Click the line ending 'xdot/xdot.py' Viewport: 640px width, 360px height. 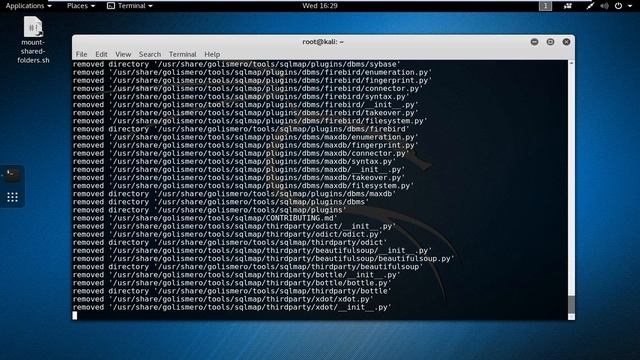coord(224,299)
